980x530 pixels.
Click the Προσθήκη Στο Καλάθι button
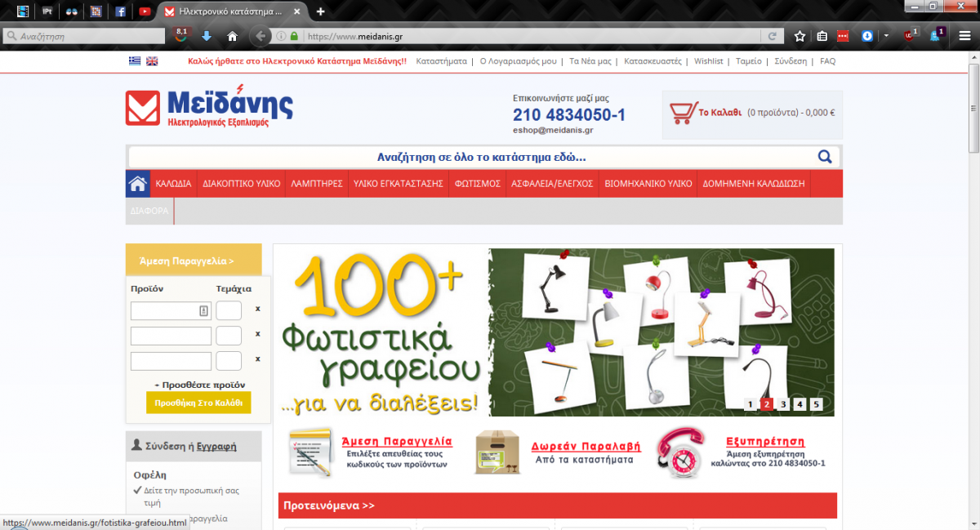[198, 403]
